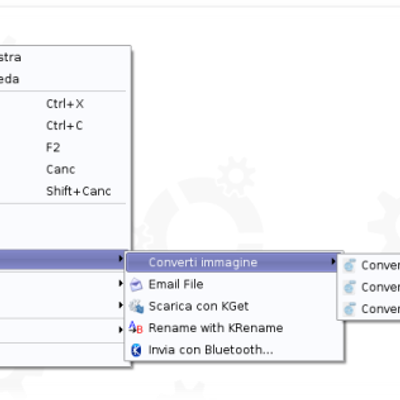Click the Email File envelope icon

click(136, 285)
